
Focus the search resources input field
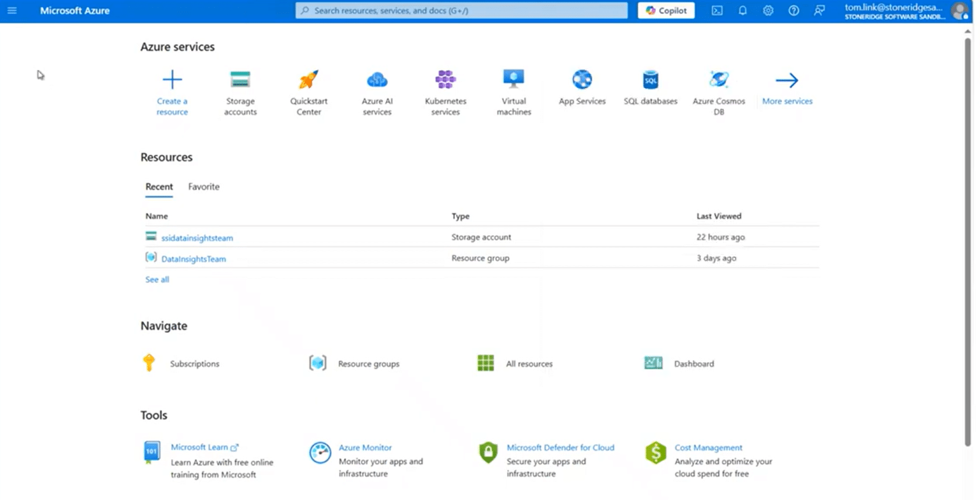[463, 11]
